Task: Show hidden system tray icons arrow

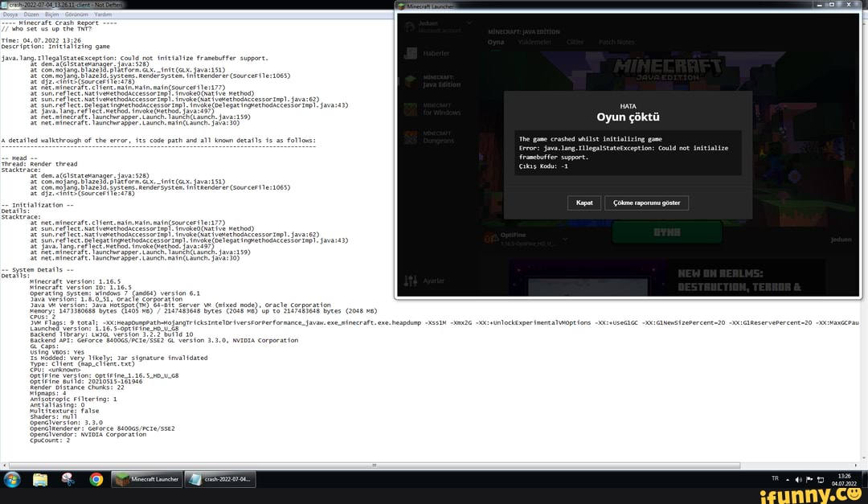Action: (x=788, y=480)
